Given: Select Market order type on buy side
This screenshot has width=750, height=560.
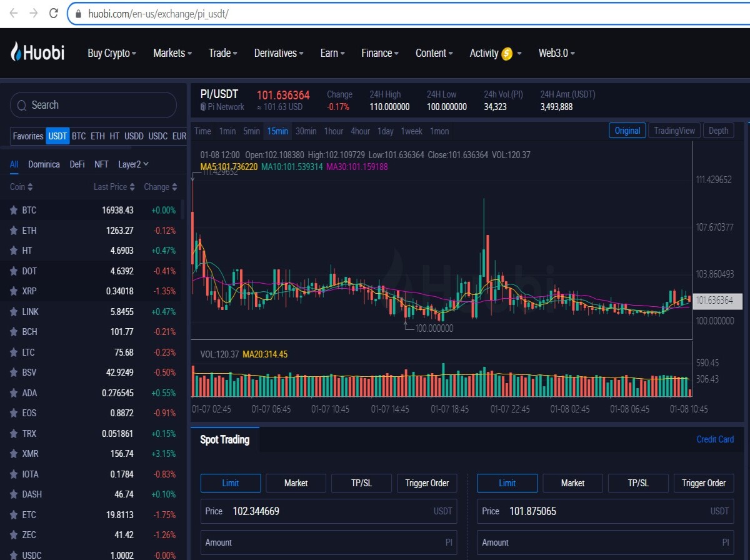Looking at the screenshot, I should (296, 483).
